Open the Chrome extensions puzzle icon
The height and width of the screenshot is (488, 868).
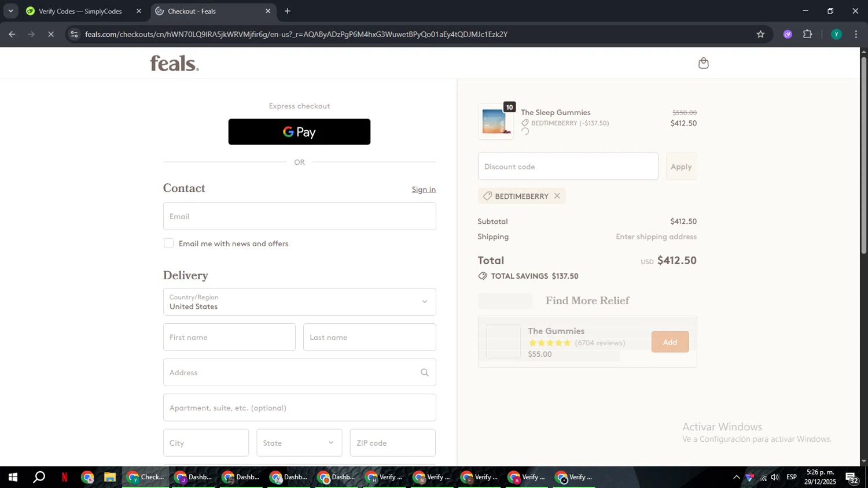808,34
